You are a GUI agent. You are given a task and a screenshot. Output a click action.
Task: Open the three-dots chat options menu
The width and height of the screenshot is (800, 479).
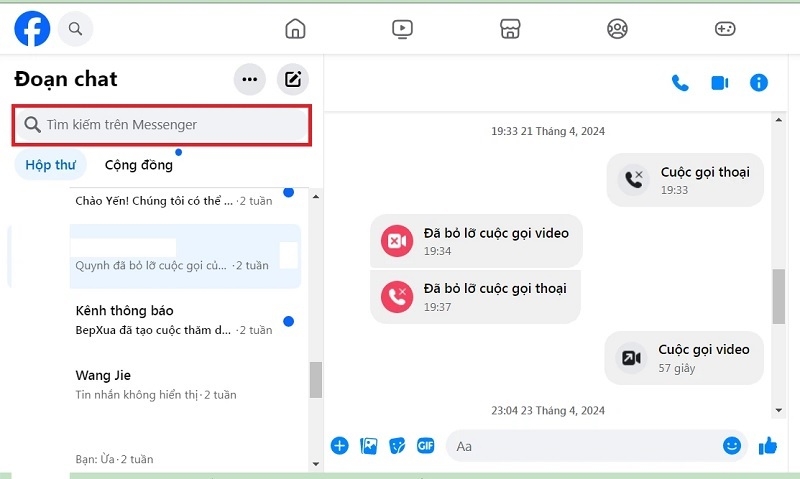point(250,80)
